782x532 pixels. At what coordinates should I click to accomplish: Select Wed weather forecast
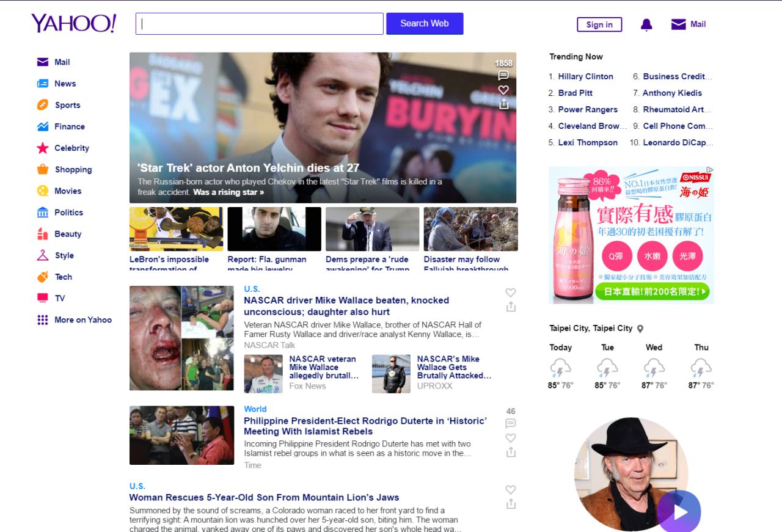tap(654, 366)
